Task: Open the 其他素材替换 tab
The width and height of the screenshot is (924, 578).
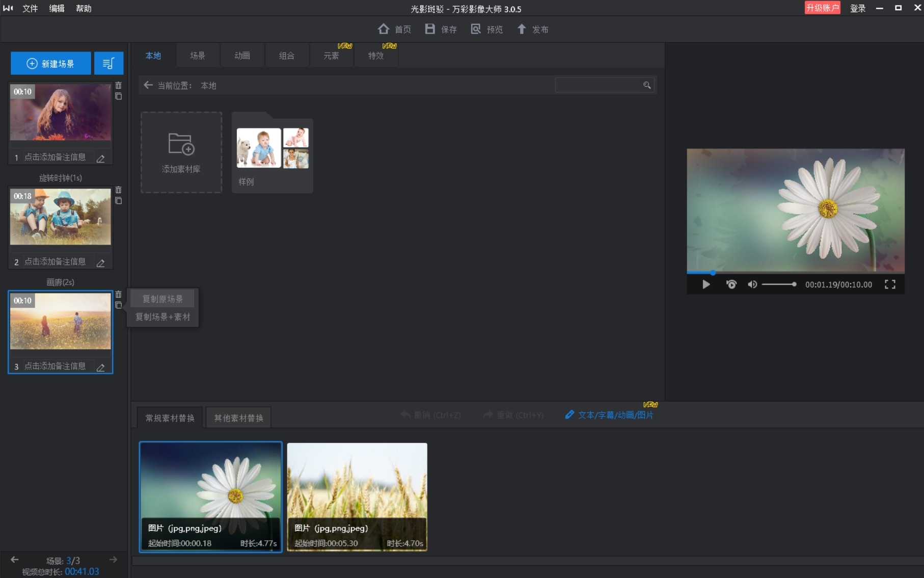Action: tap(239, 418)
